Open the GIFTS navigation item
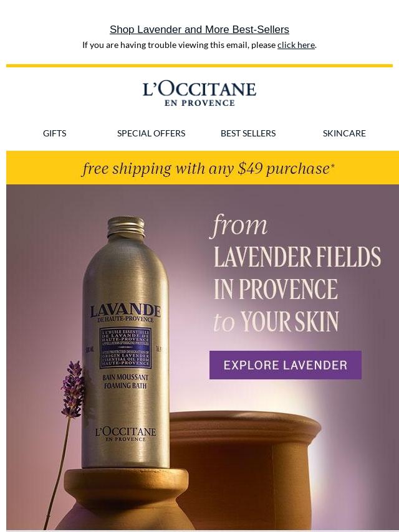This screenshot has height=532, width=399. (x=54, y=133)
